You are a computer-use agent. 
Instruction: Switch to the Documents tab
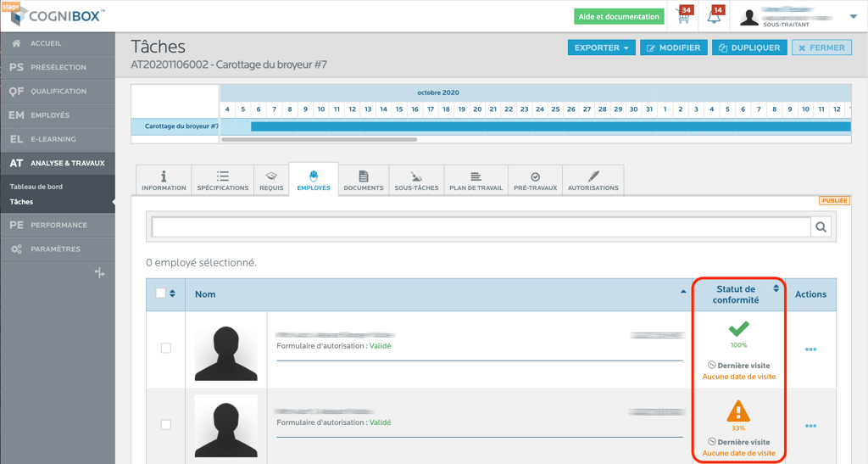[363, 180]
